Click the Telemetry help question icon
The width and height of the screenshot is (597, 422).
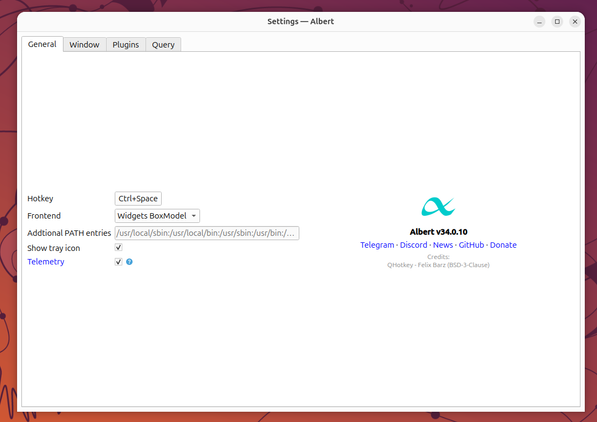pos(129,262)
